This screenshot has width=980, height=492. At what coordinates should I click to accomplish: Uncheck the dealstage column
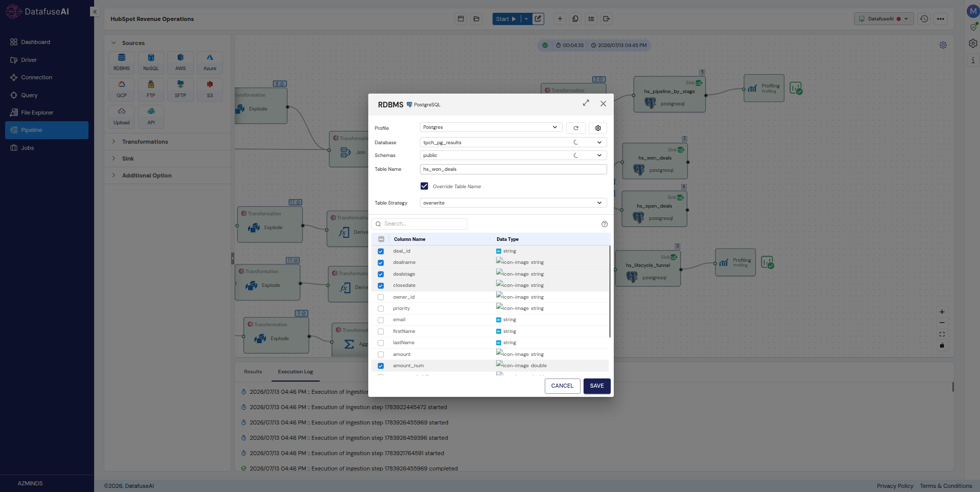[x=381, y=274]
